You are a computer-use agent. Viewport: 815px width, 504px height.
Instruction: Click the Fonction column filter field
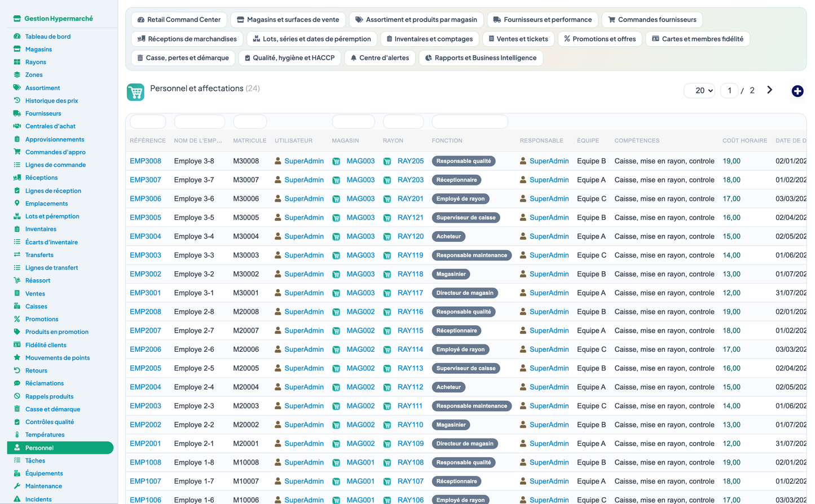coord(470,122)
